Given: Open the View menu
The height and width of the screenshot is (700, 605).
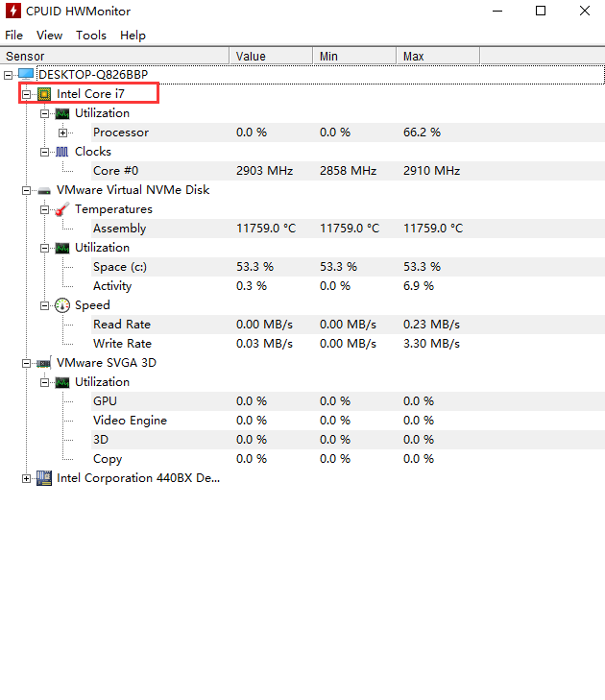Looking at the screenshot, I should (x=49, y=35).
